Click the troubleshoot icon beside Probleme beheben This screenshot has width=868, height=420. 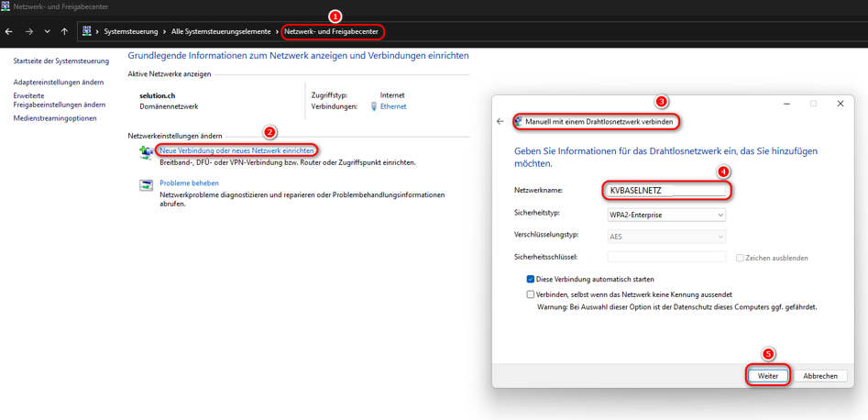[146, 185]
